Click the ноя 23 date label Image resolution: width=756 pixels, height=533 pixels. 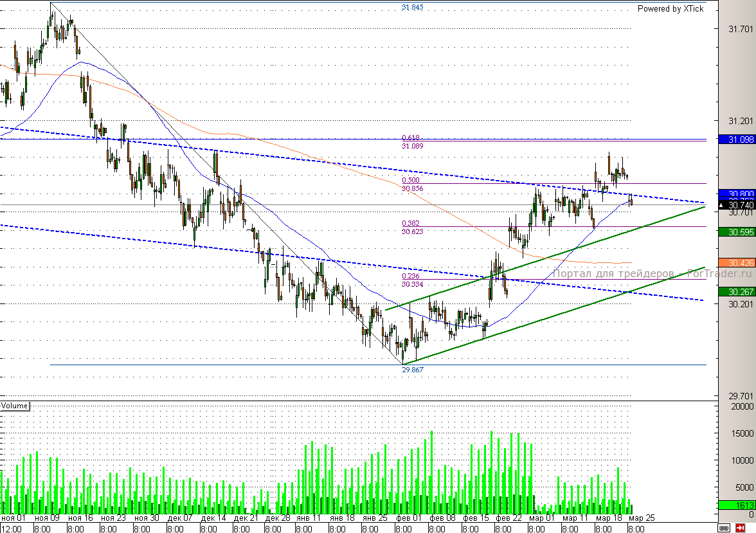pos(113,518)
